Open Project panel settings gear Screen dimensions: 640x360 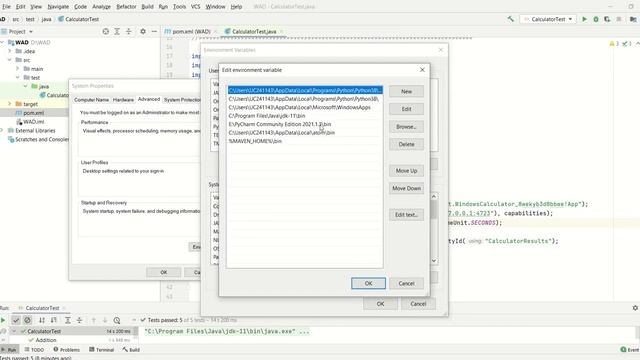[x=143, y=31]
